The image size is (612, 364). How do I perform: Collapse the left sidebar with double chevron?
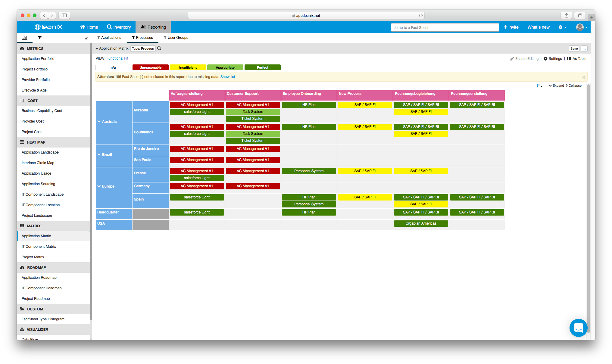86,39
